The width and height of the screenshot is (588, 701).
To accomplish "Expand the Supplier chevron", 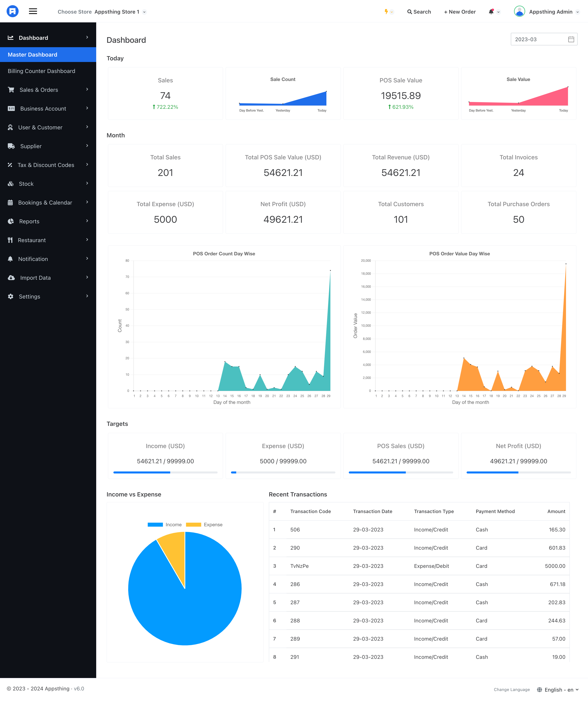I will [87, 146].
